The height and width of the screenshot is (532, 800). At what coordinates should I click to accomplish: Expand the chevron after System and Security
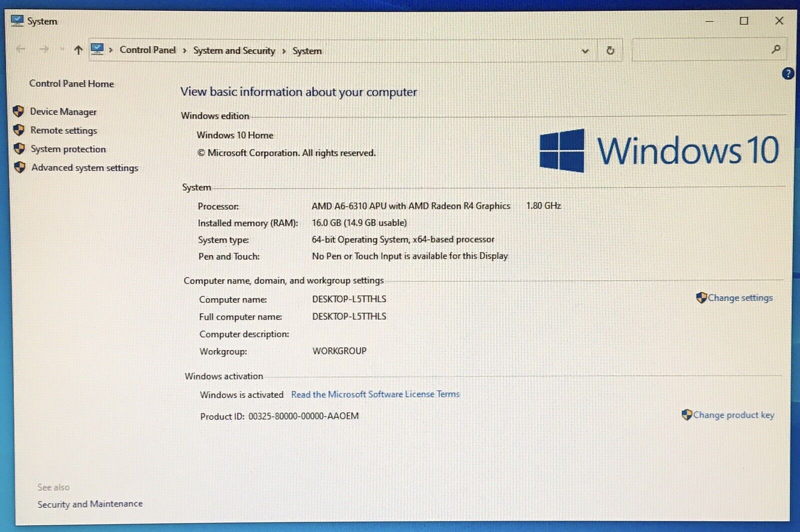pyautogui.click(x=284, y=51)
